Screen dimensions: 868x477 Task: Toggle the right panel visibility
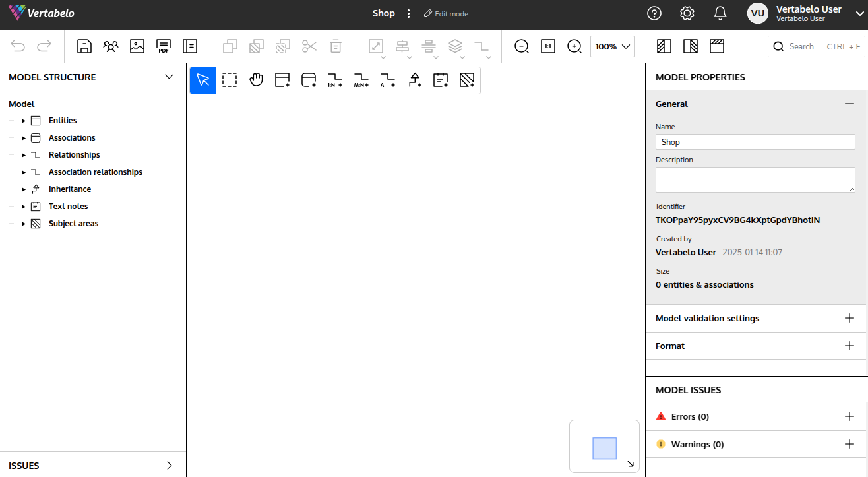(691, 46)
